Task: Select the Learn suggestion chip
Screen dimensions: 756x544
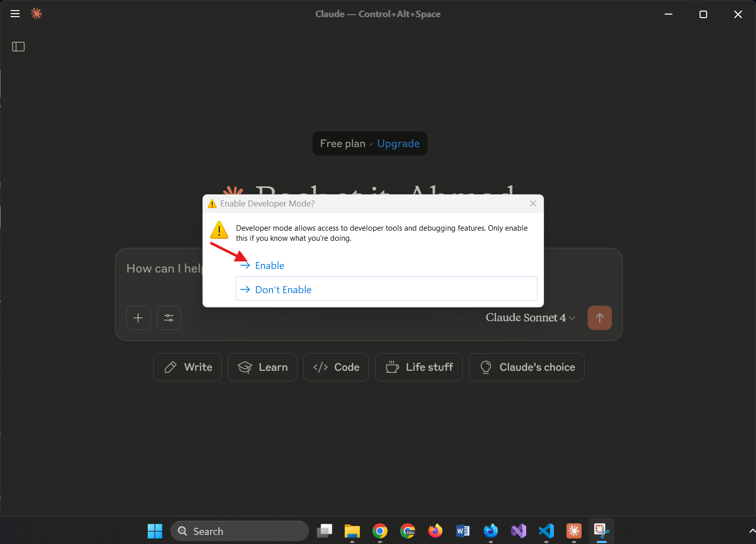Action: pyautogui.click(x=263, y=367)
